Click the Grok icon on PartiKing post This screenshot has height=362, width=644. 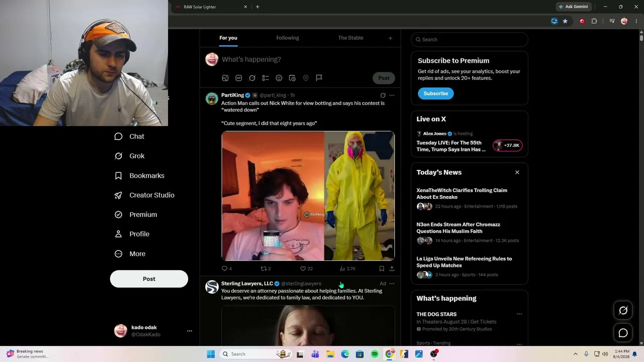pos(383,95)
